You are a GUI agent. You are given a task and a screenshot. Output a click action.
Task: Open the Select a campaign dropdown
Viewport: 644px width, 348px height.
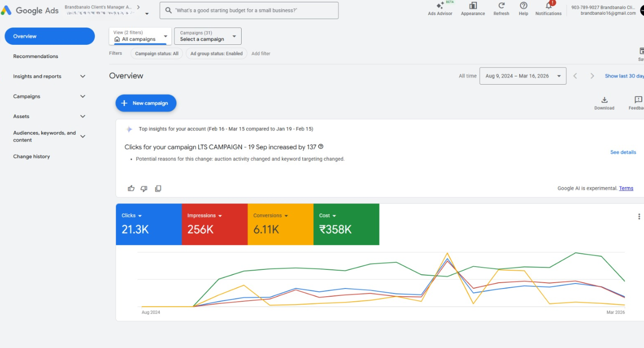coord(208,36)
